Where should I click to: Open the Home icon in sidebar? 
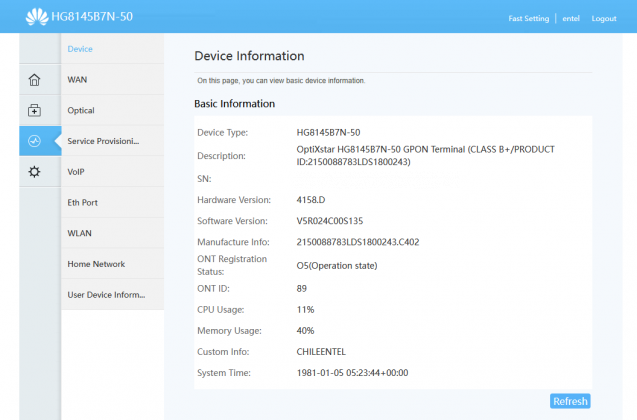[35, 80]
